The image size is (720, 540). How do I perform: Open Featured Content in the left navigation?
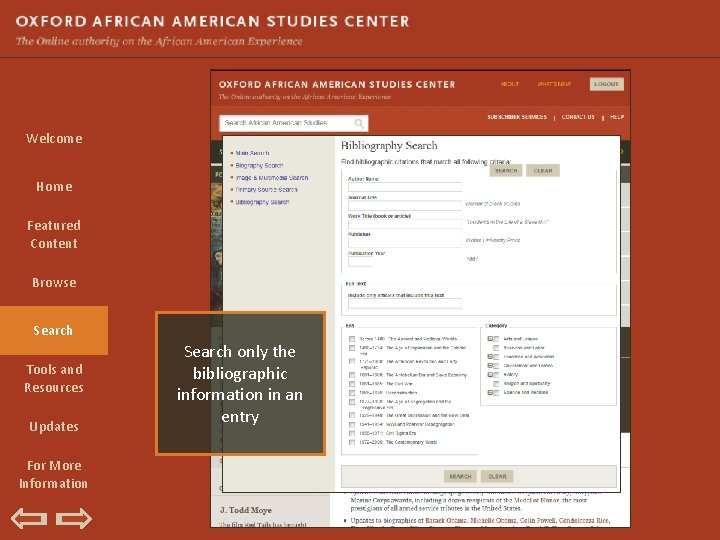click(x=54, y=234)
